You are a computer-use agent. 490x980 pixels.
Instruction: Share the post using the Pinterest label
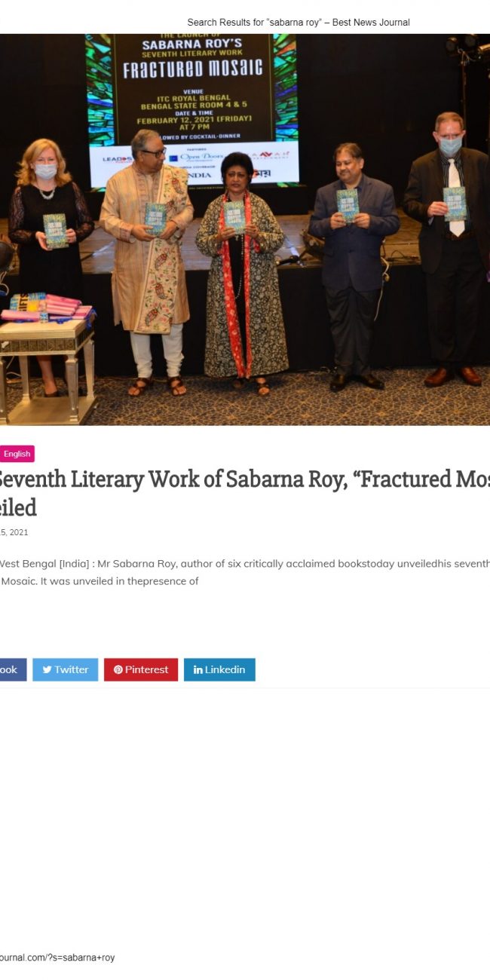click(x=146, y=669)
